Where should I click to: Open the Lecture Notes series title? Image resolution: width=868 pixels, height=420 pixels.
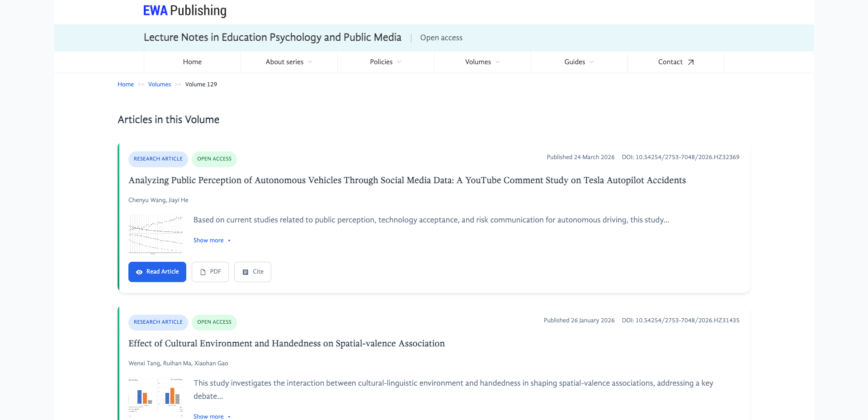[x=273, y=38]
